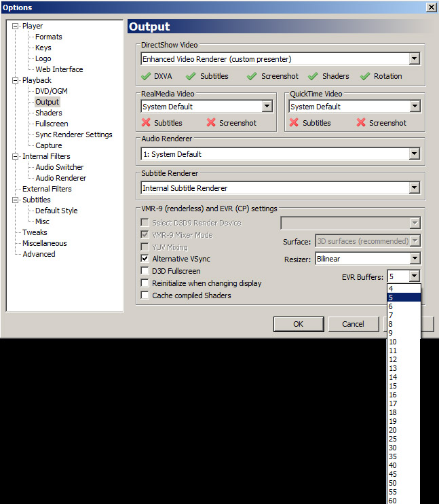Select Internal Filters root tree item
The height and width of the screenshot is (504, 439).
(46, 156)
